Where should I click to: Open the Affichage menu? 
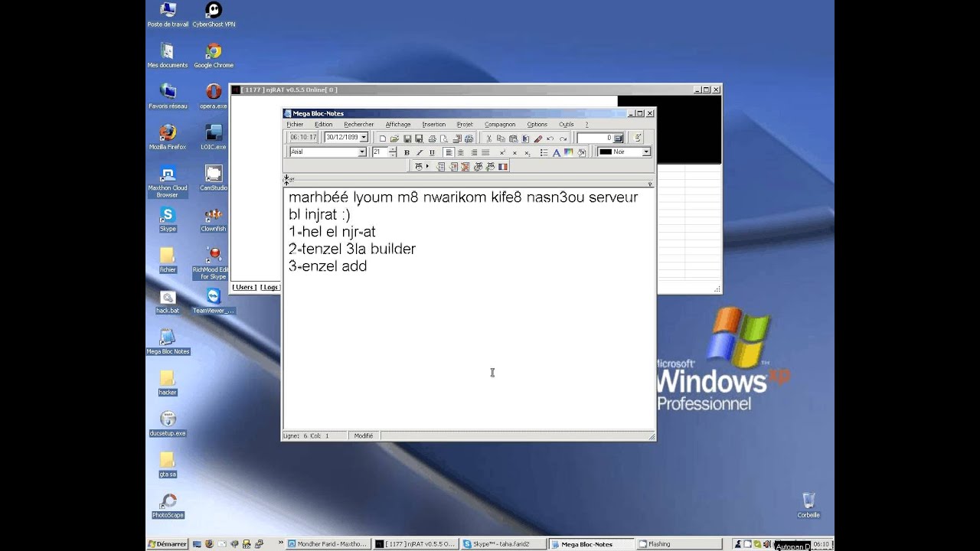click(398, 124)
